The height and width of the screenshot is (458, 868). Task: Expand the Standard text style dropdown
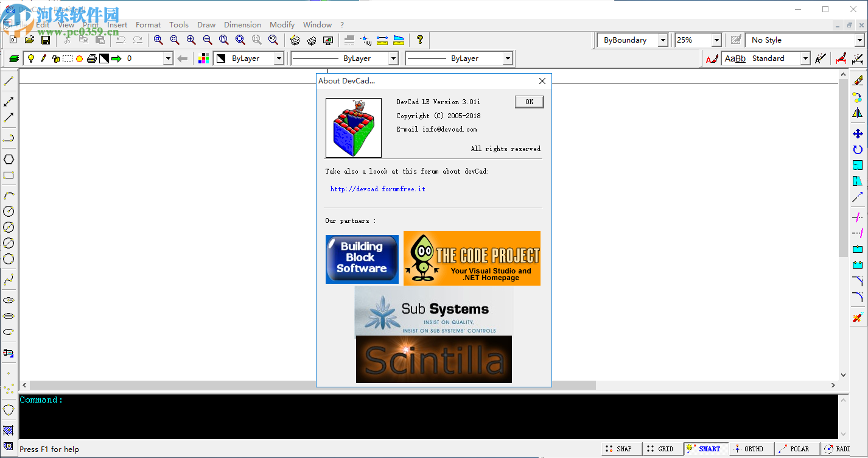(805, 58)
